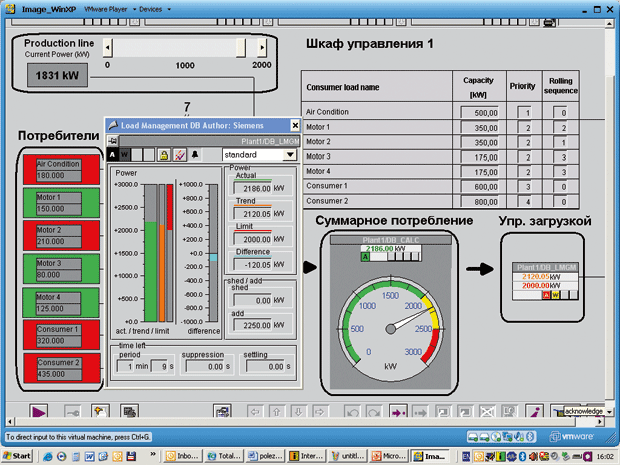Click the purple arrow store picture button
Viewport: 620px width, 465px height.
pos(397,412)
